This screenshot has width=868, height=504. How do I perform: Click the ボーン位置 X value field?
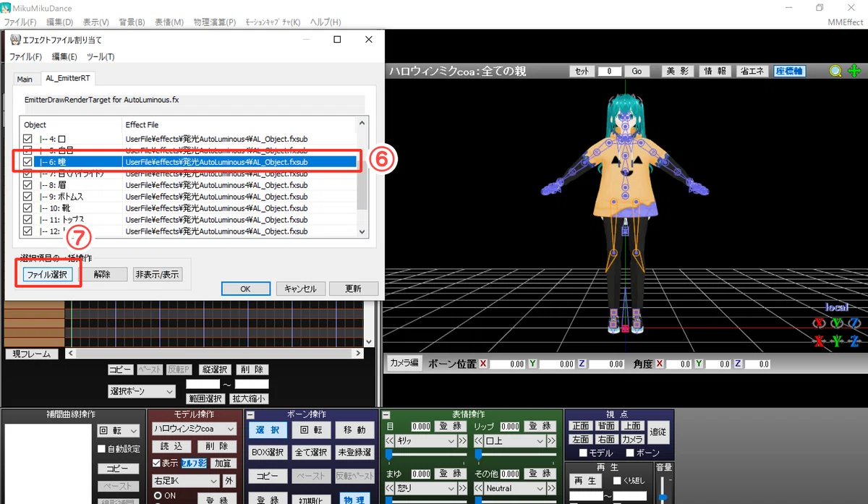[x=507, y=364]
